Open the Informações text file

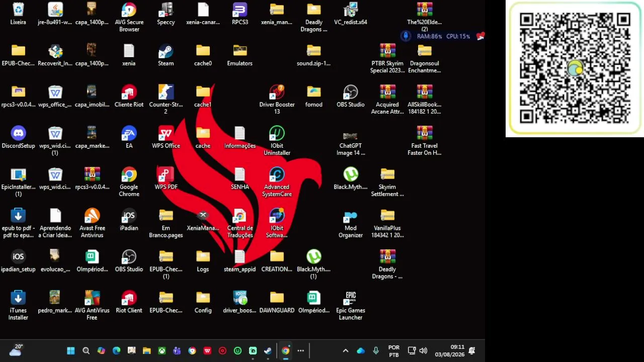coord(240,138)
